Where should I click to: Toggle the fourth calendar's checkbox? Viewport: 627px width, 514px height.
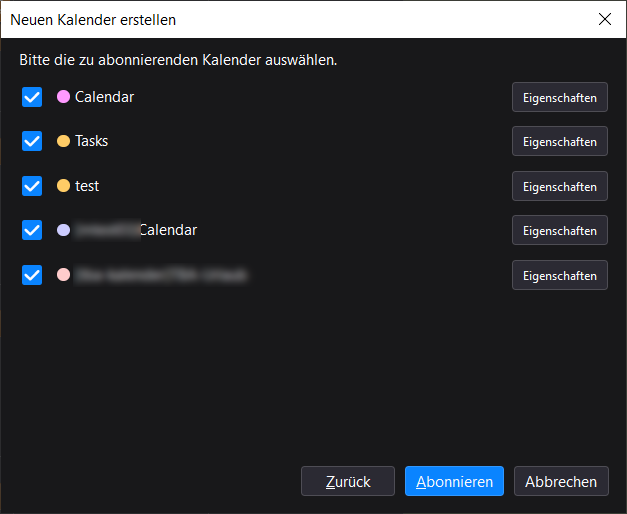[x=32, y=230]
